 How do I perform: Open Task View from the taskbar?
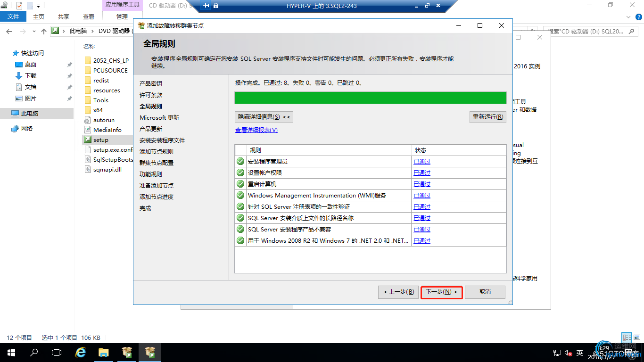pos(57,353)
